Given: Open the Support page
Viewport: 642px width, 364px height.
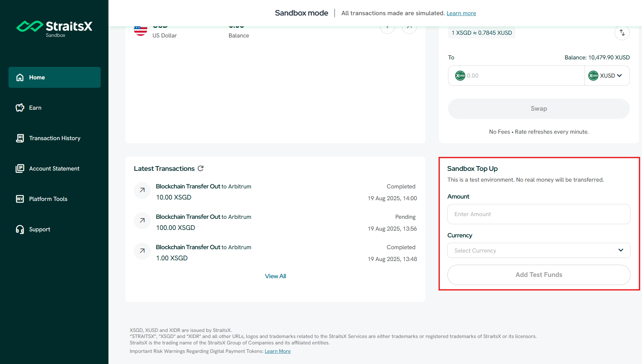Looking at the screenshot, I should click(x=54, y=229).
